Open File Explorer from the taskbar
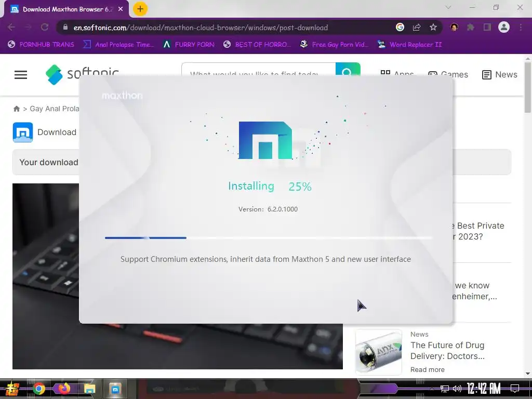 click(x=89, y=389)
